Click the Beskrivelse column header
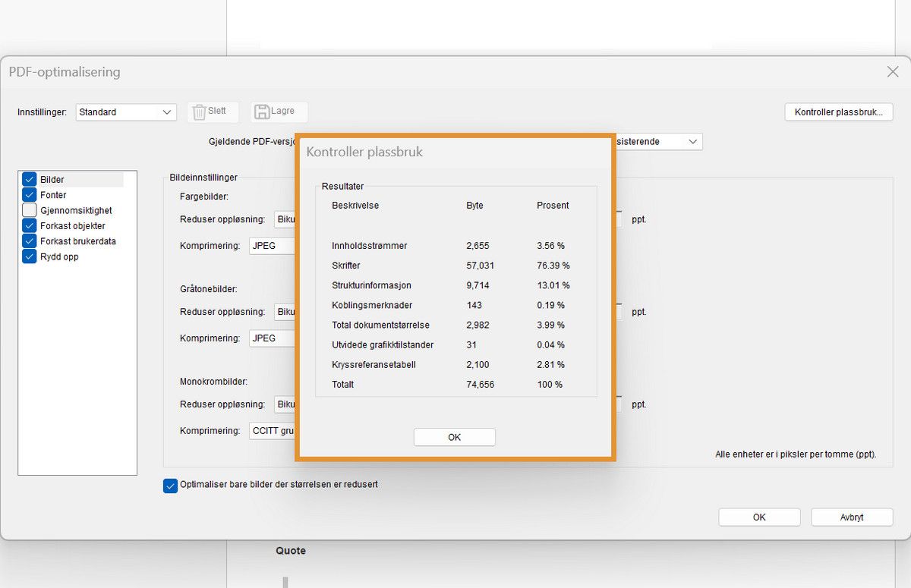The width and height of the screenshot is (911, 588). pyautogui.click(x=355, y=206)
